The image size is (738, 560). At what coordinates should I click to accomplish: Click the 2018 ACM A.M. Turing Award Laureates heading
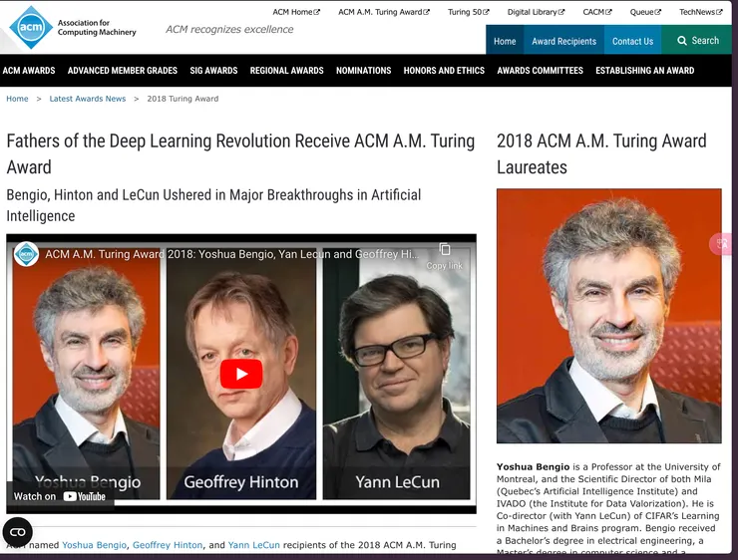(601, 153)
